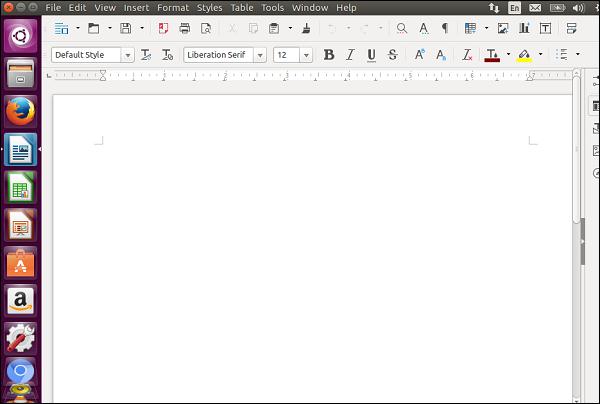Open the Liberation Serif font name dropdown
The width and height of the screenshot is (600, 404).
pos(260,55)
